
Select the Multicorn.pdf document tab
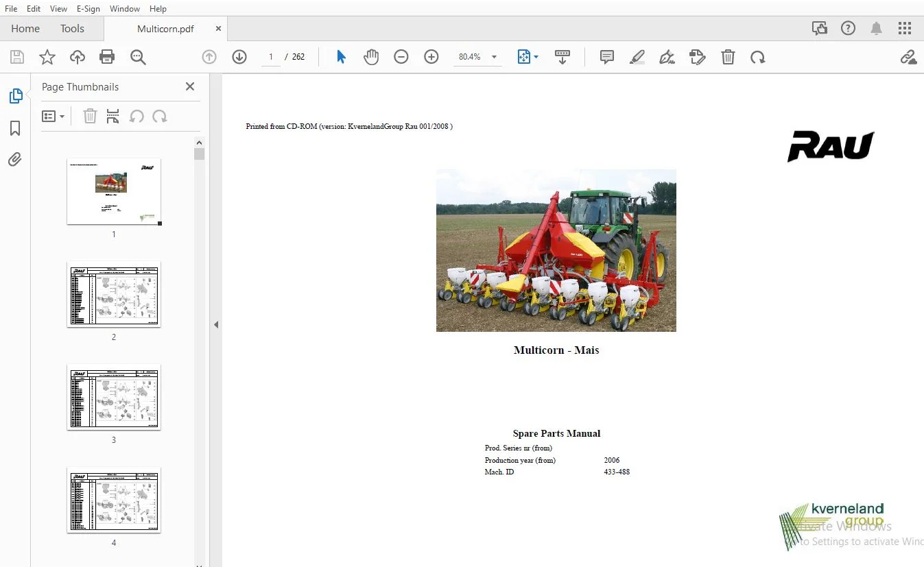click(x=165, y=29)
